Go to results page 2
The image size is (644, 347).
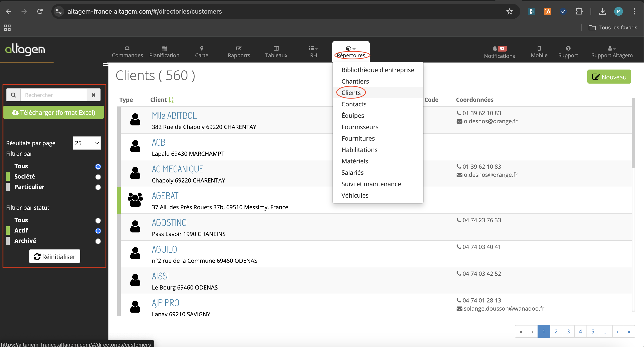[556, 331]
